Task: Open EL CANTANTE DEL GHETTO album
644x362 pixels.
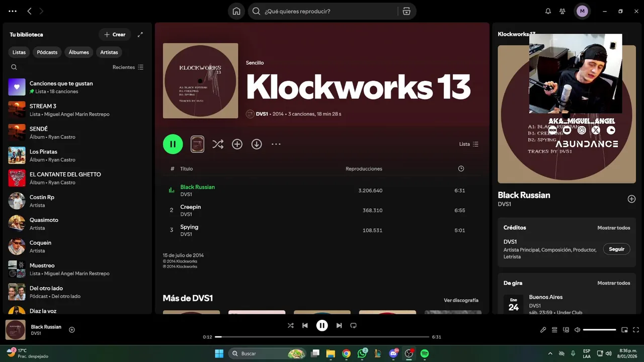Action: click(x=77, y=178)
